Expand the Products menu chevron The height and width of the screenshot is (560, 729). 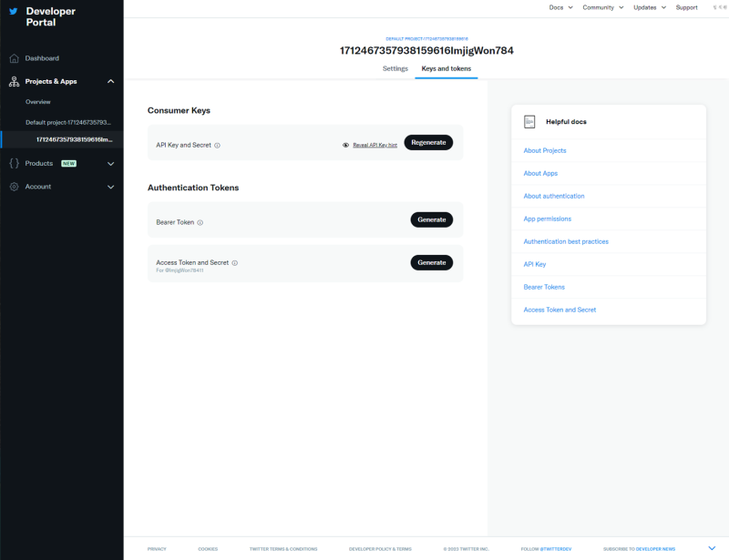[x=110, y=164]
